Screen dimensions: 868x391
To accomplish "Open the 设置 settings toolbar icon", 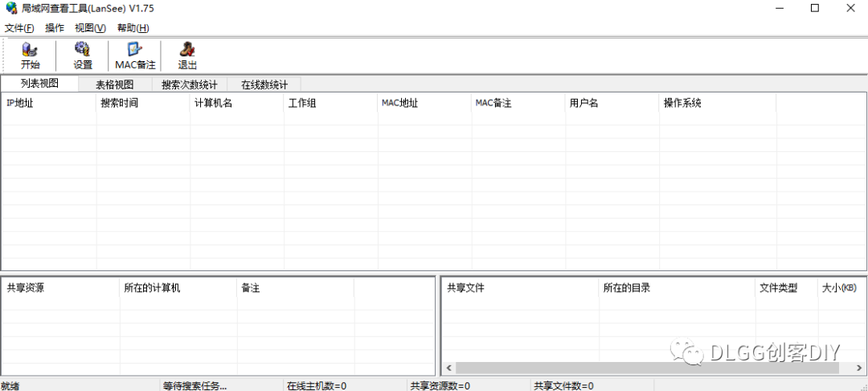I will click(83, 56).
